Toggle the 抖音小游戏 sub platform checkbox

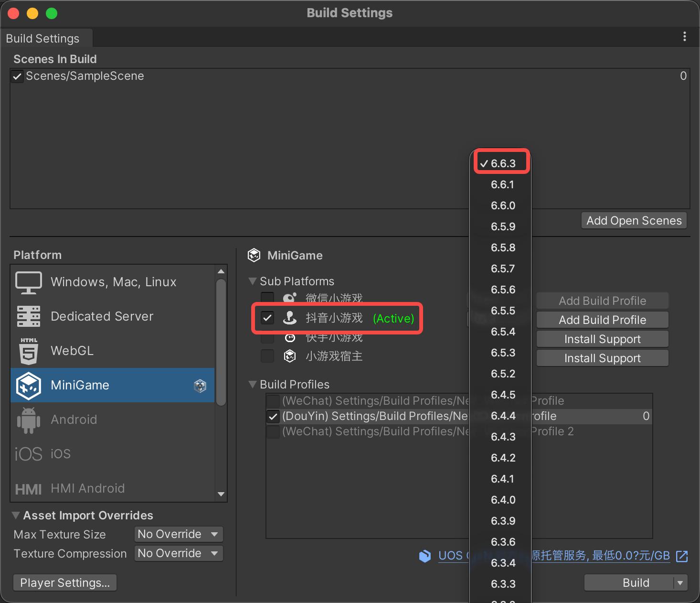267,318
